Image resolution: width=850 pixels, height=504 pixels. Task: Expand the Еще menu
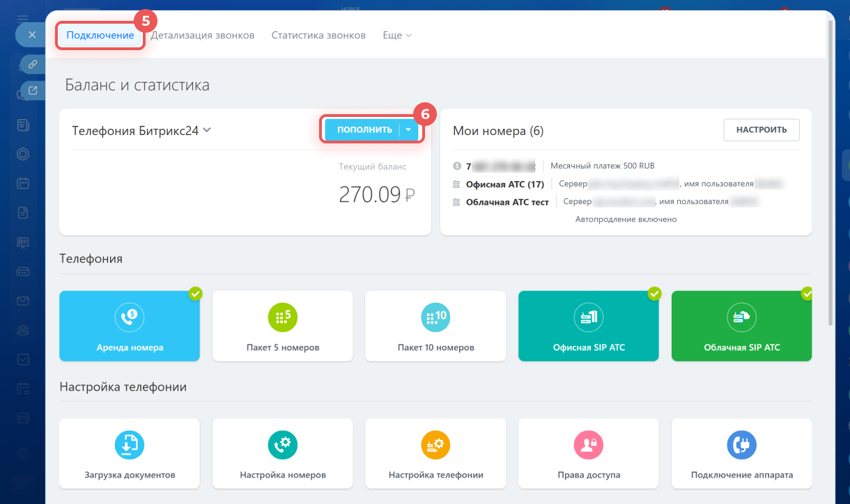click(x=397, y=36)
